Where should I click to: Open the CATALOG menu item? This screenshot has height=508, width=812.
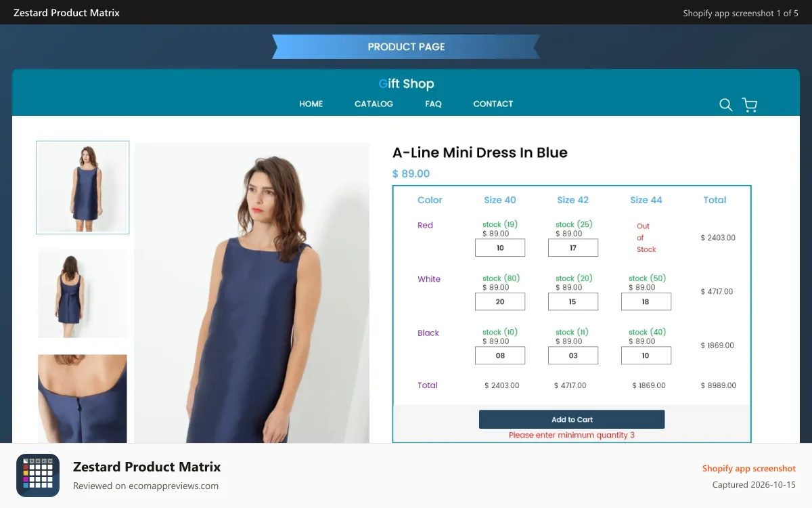374,104
